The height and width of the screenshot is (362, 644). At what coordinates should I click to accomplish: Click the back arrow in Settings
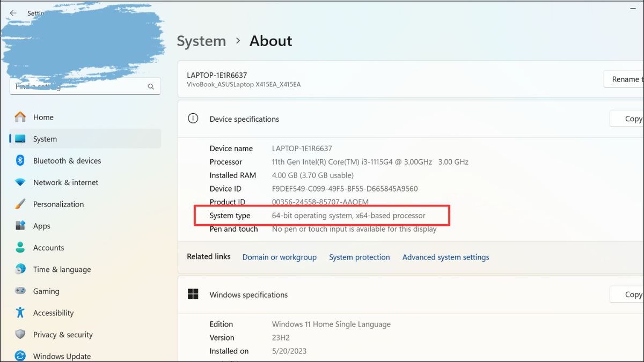[x=13, y=13]
